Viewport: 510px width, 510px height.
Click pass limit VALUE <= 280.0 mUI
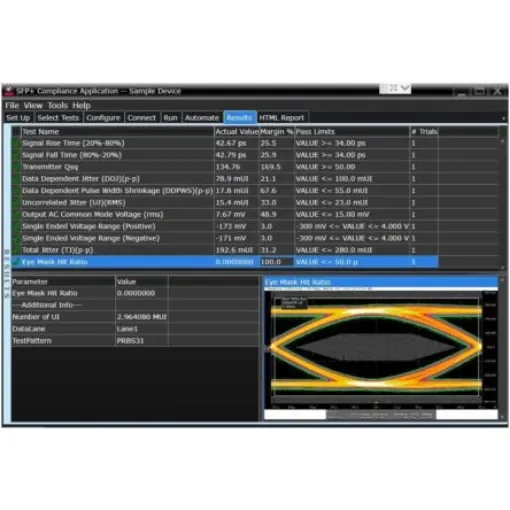[x=352, y=250]
